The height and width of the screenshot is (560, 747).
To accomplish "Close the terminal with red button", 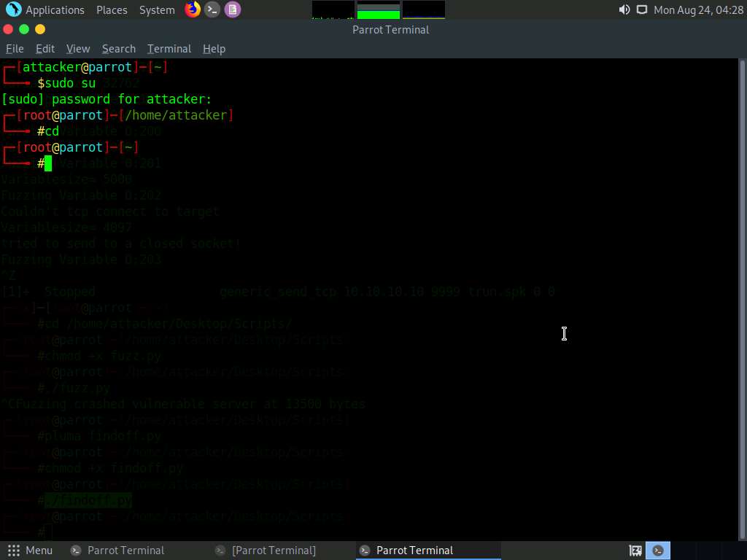I will coord(8,29).
